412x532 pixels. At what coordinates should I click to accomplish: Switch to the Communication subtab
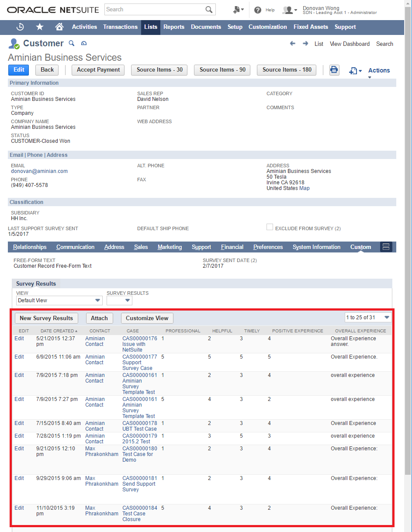click(x=75, y=247)
